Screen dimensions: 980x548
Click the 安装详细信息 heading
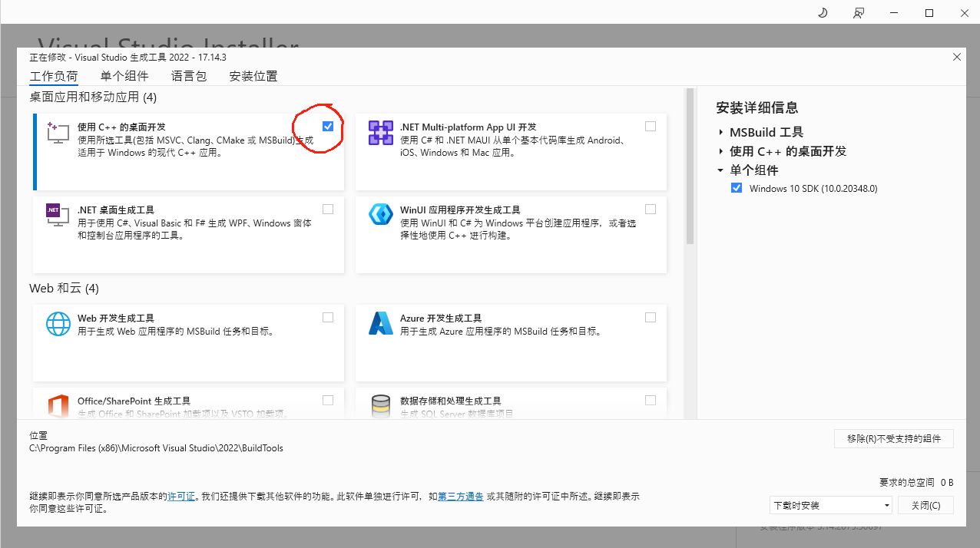pos(757,107)
